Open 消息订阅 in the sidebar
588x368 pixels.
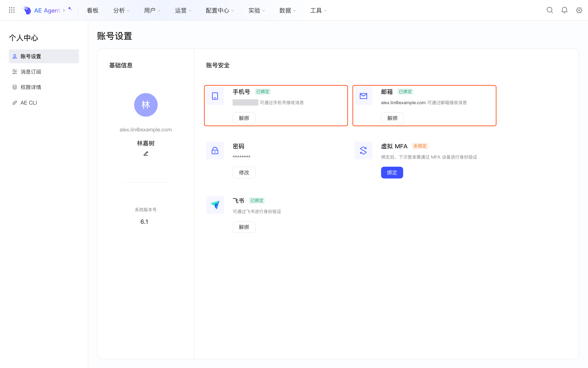[44, 72]
